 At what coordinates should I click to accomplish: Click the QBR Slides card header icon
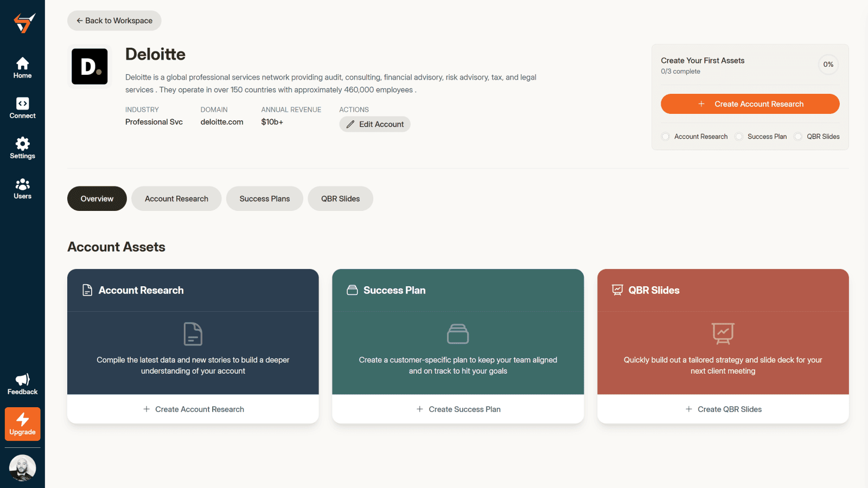(x=617, y=290)
